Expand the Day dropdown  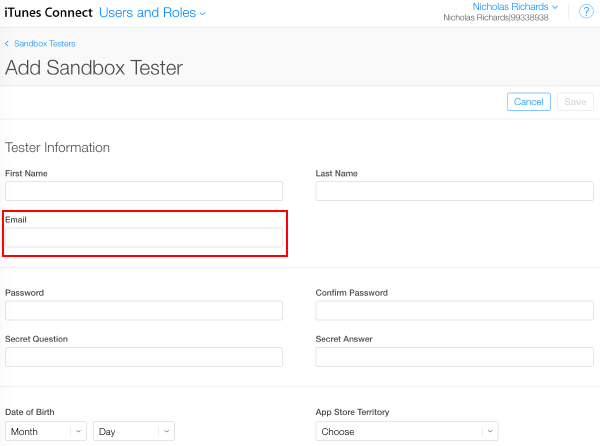[134, 431]
